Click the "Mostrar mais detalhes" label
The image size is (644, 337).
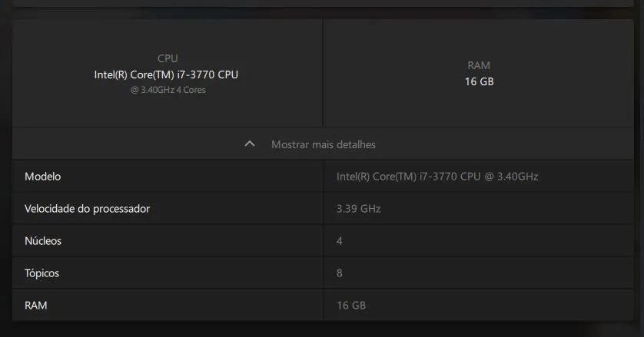click(324, 144)
